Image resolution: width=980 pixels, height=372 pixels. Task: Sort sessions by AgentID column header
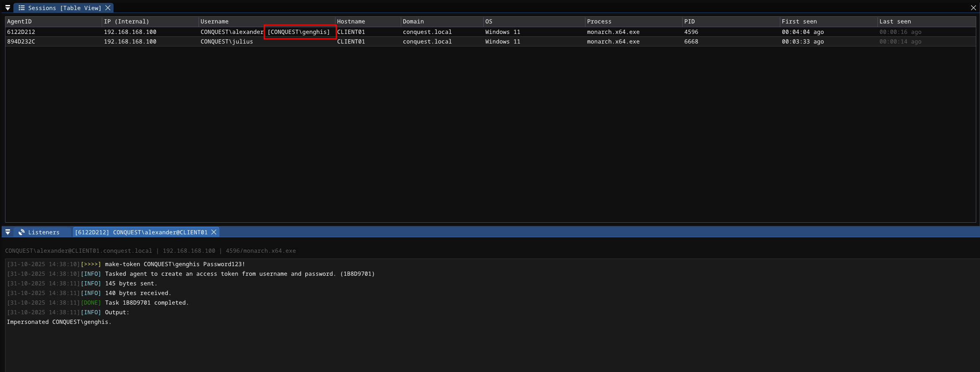[x=19, y=21]
